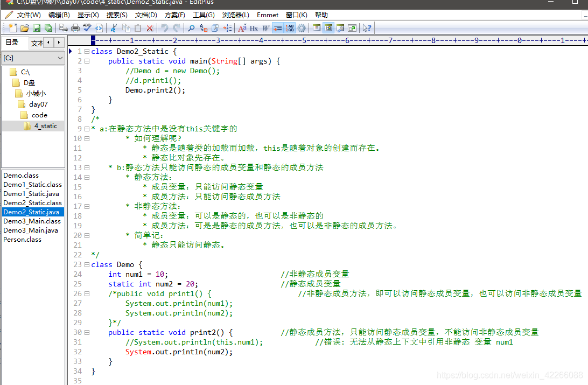Open Demo1_Static.java in file list
Viewport: 588px width, 385px height.
(x=31, y=194)
